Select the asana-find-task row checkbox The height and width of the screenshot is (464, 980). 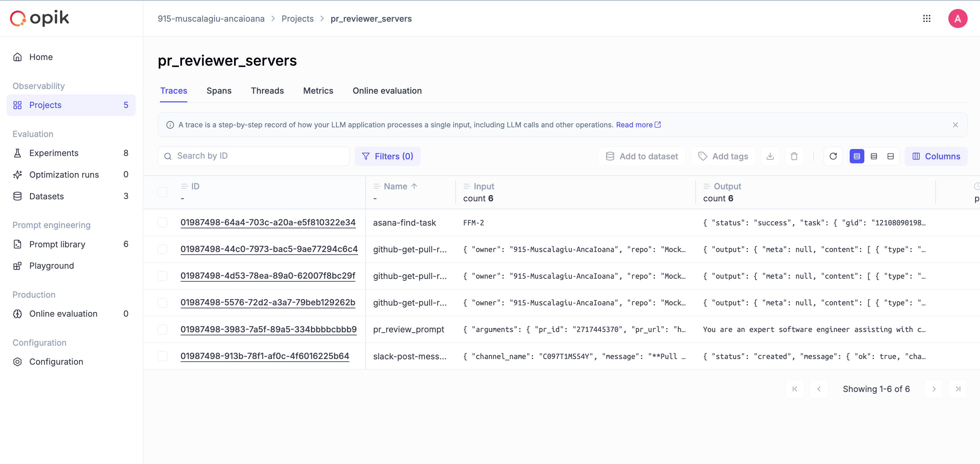point(162,222)
